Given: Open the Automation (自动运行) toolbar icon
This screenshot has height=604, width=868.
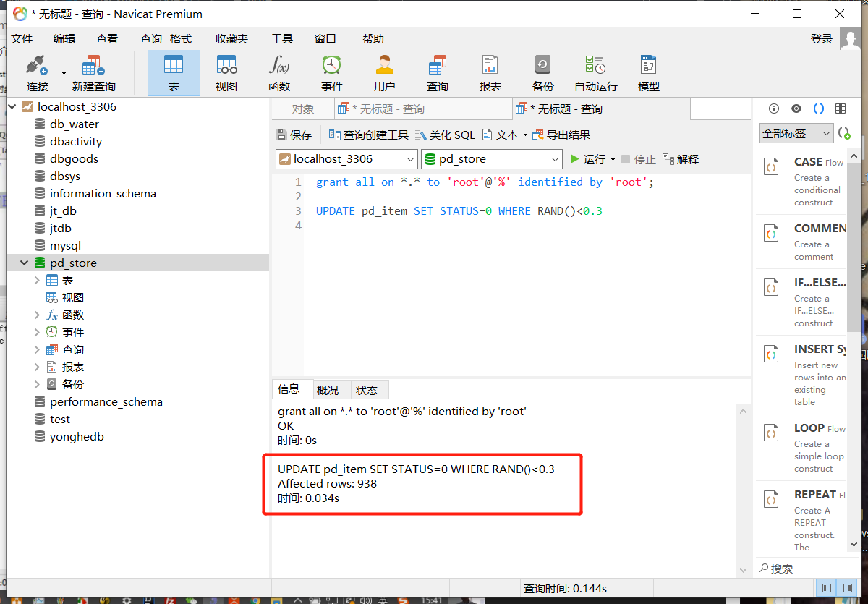Looking at the screenshot, I should [596, 73].
